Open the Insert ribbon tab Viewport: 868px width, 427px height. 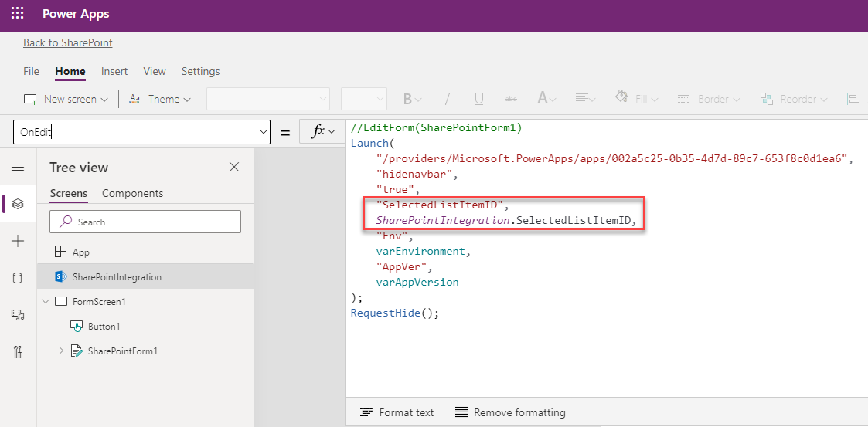pos(114,71)
